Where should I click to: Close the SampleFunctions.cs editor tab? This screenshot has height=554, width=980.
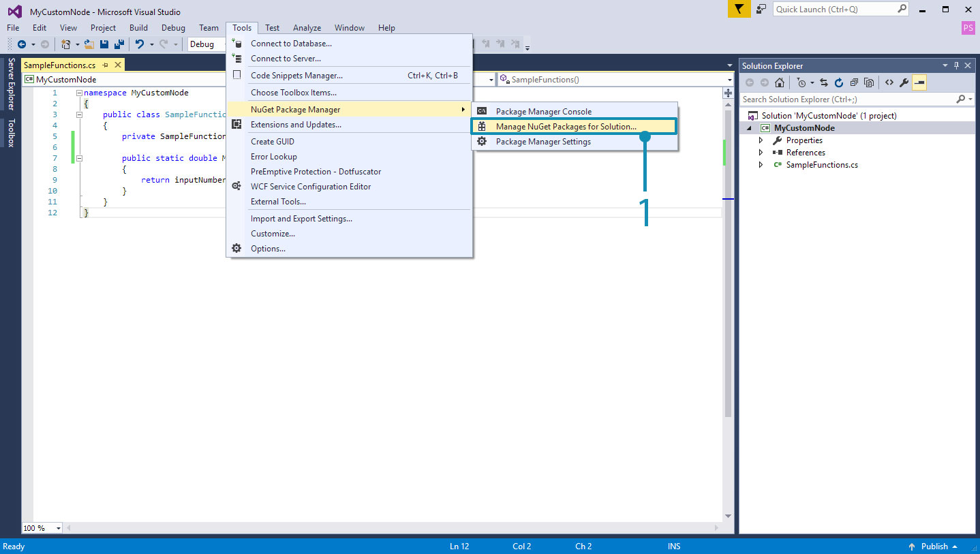click(x=118, y=65)
